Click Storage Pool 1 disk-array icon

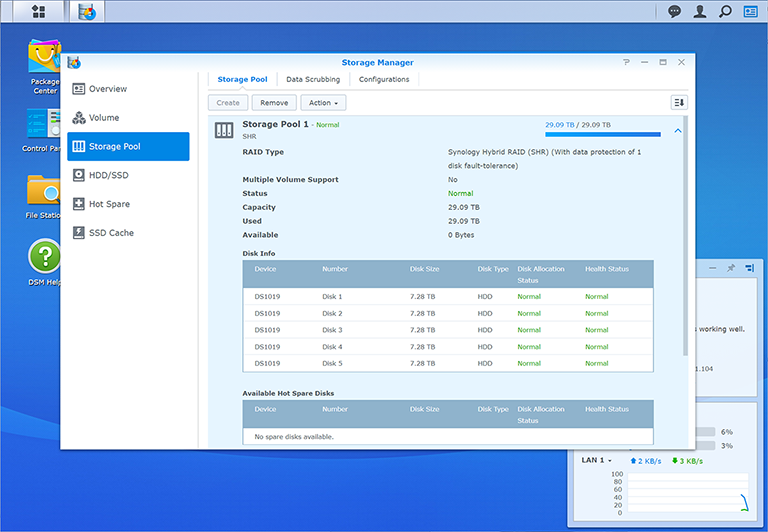[224, 130]
